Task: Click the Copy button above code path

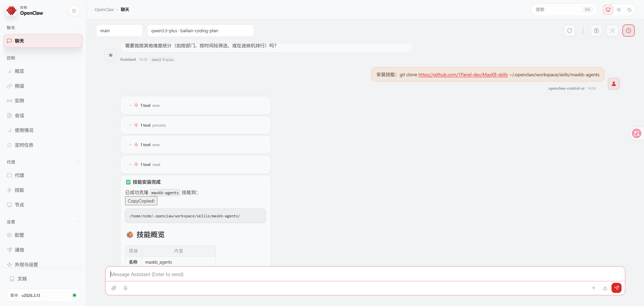Action: (x=141, y=201)
